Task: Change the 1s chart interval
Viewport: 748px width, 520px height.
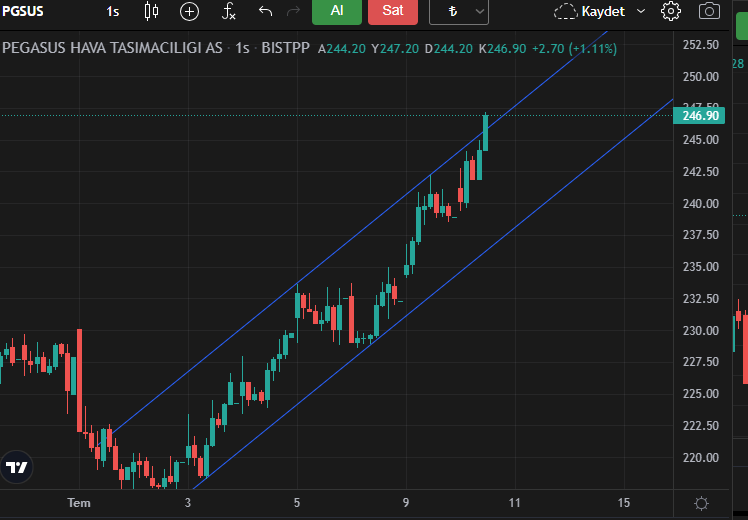Action: click(113, 11)
